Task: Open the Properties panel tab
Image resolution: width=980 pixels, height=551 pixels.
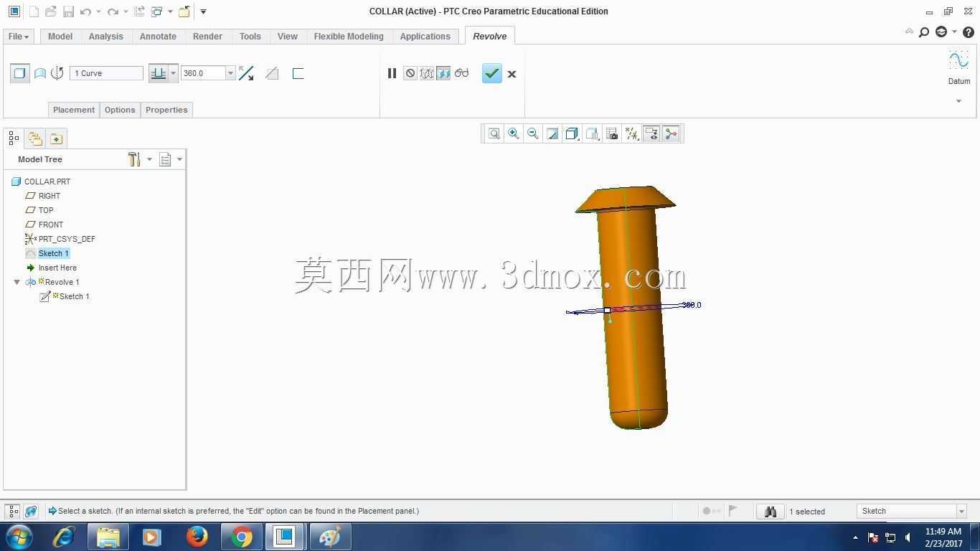Action: [166, 110]
